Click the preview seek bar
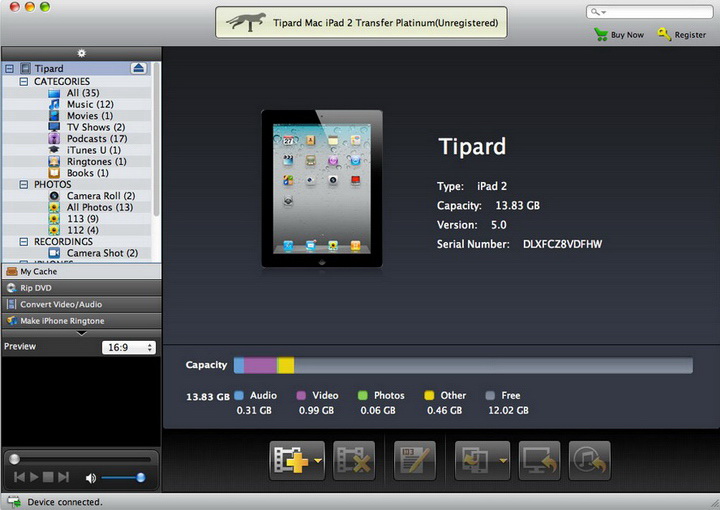 click(x=81, y=459)
